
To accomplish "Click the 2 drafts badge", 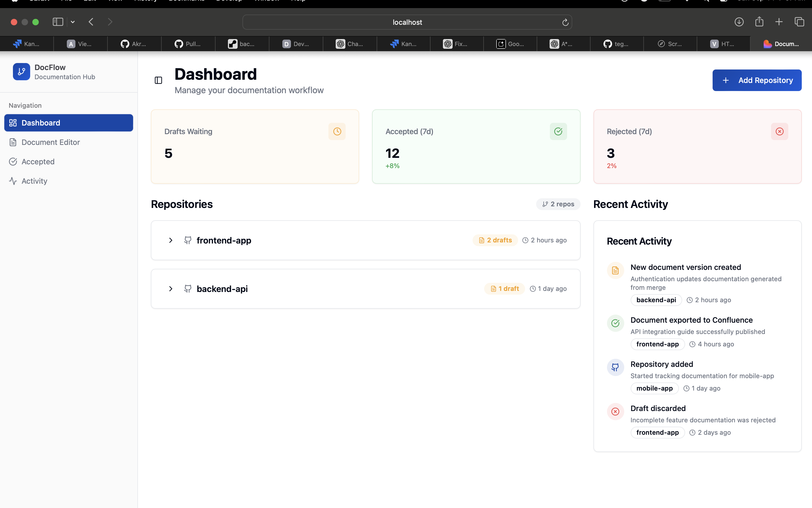I will click(x=495, y=240).
